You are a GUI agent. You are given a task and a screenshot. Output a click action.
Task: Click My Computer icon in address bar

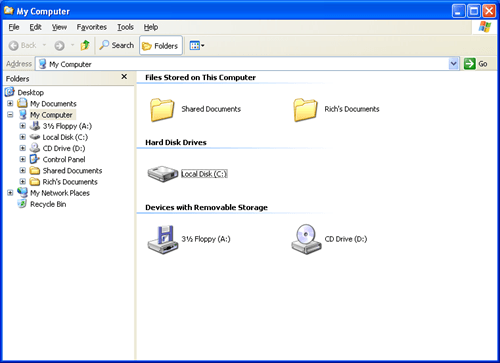click(x=42, y=64)
